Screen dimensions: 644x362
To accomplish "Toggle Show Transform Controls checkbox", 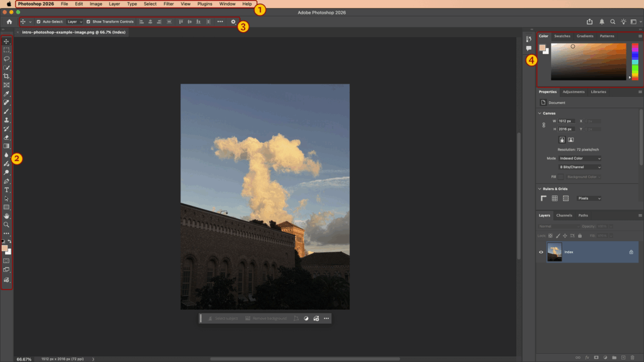I will coord(89,21).
